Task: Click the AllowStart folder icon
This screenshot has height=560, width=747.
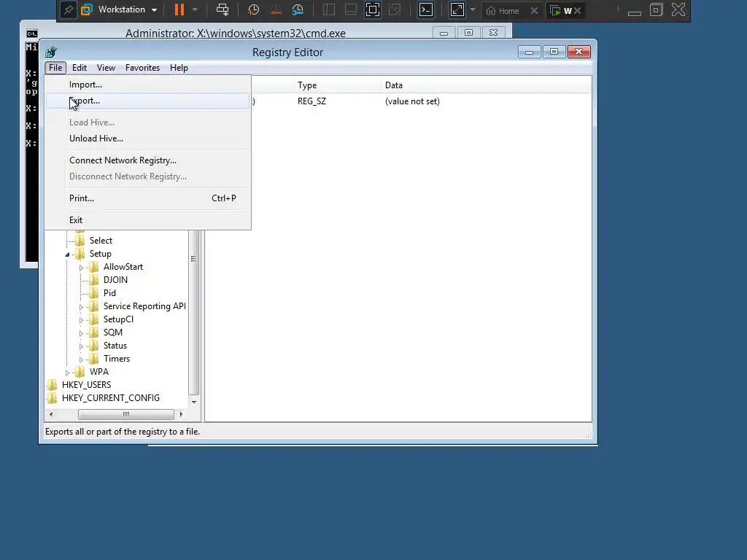Action: point(94,267)
